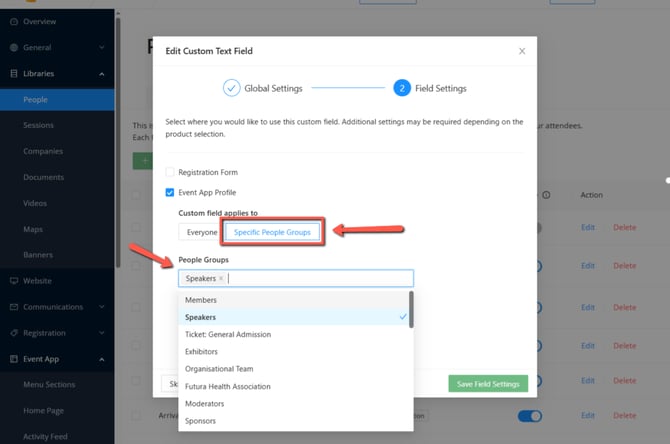The height and width of the screenshot is (444, 670).
Task: Toggle the switch in the bottom table row
Action: (529, 415)
